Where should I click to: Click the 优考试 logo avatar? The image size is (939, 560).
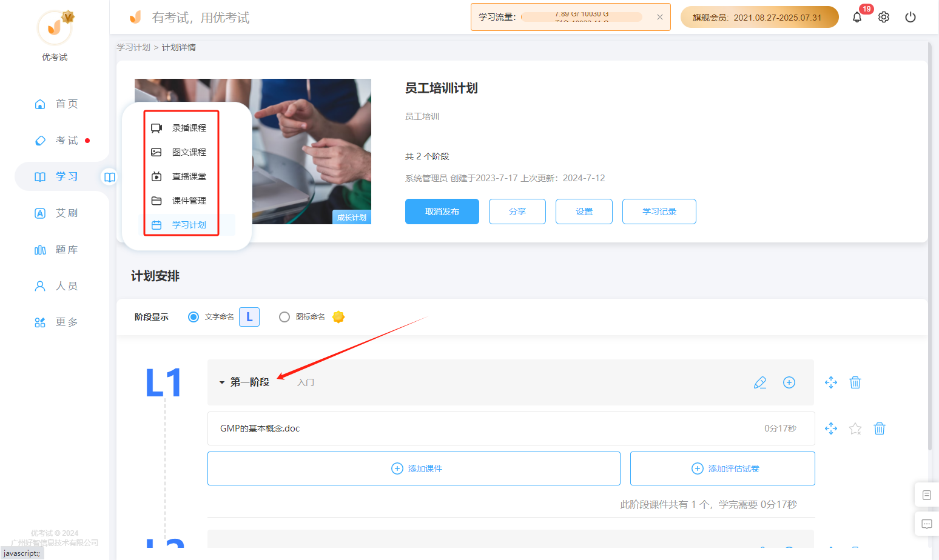tap(55, 27)
